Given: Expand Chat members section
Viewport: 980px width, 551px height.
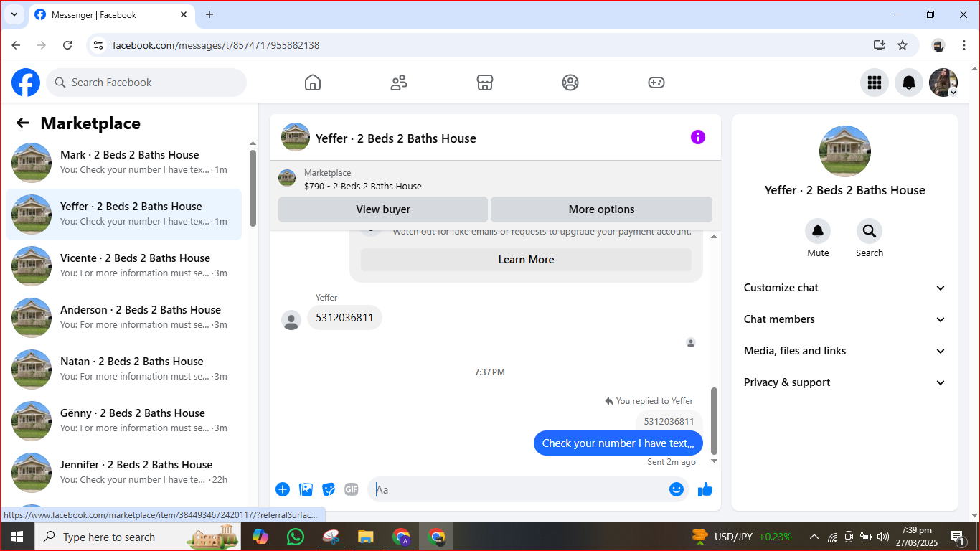Looking at the screenshot, I should click(x=844, y=319).
